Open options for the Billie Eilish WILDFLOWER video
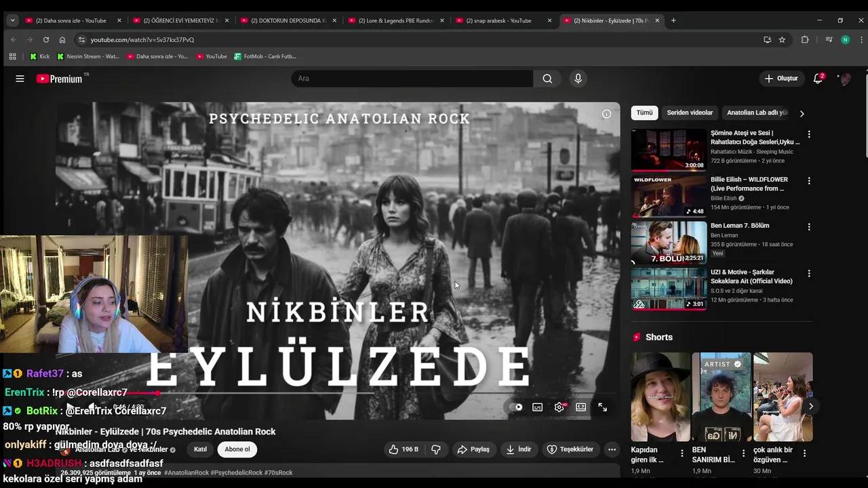 [x=808, y=181]
